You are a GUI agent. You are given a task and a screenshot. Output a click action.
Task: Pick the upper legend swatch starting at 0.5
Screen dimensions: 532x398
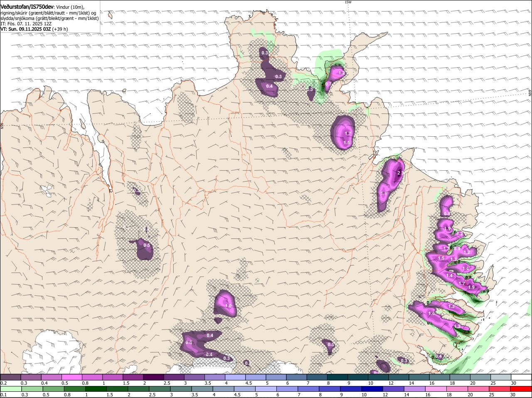(x=71, y=377)
